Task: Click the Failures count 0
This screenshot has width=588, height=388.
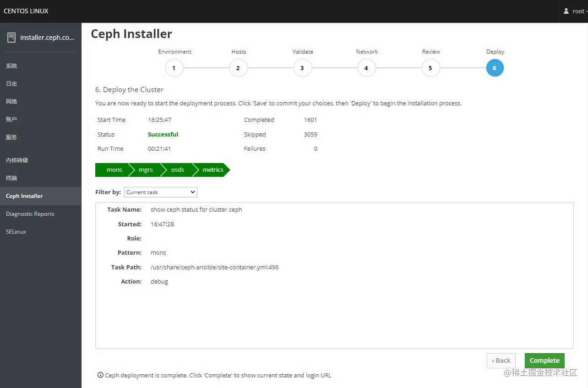Action: coord(316,148)
